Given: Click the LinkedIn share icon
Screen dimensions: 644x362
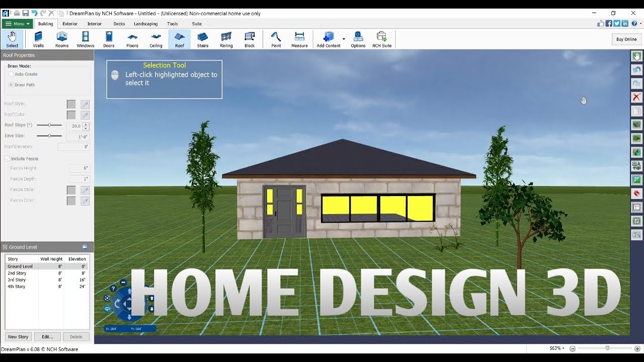Looking at the screenshot, I should pyautogui.click(x=625, y=24).
